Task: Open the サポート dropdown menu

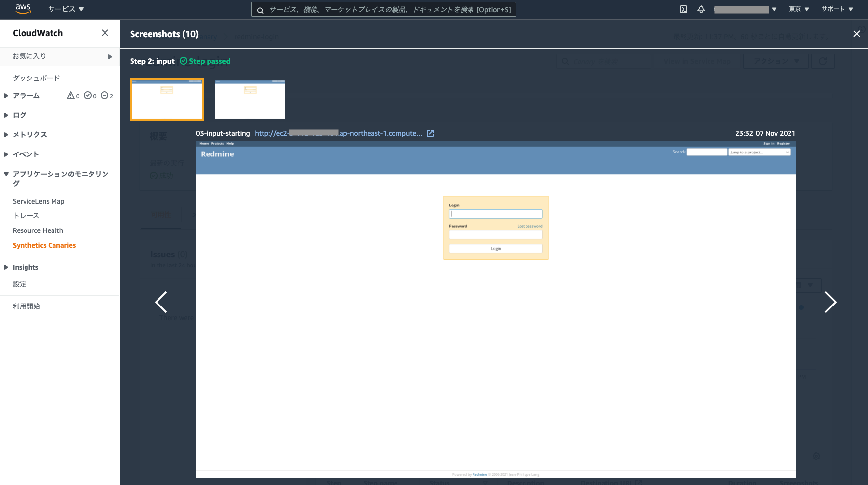Action: pos(837,9)
